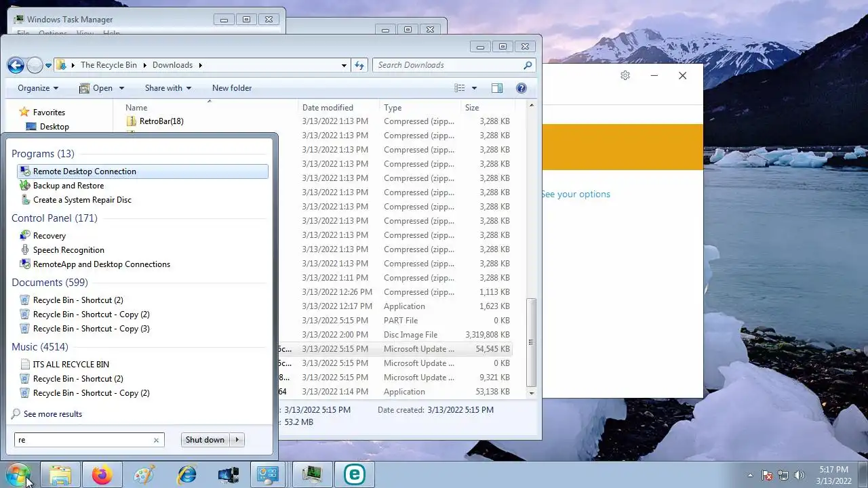Open address bar history dropdown

click(x=344, y=65)
